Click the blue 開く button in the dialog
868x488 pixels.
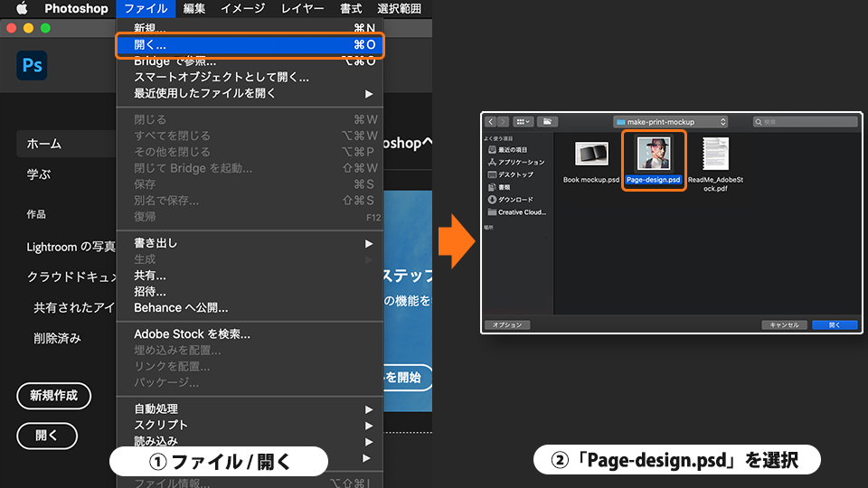click(835, 325)
